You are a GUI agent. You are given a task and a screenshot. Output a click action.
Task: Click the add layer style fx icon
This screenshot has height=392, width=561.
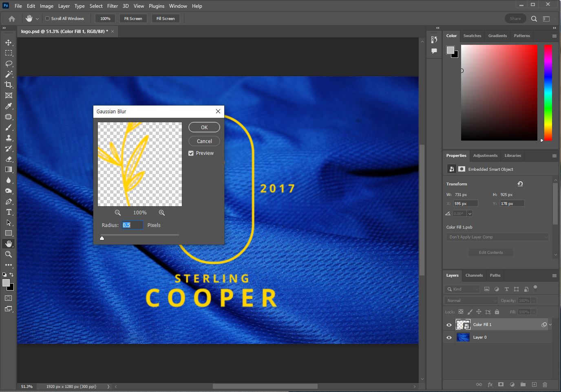[x=490, y=384]
